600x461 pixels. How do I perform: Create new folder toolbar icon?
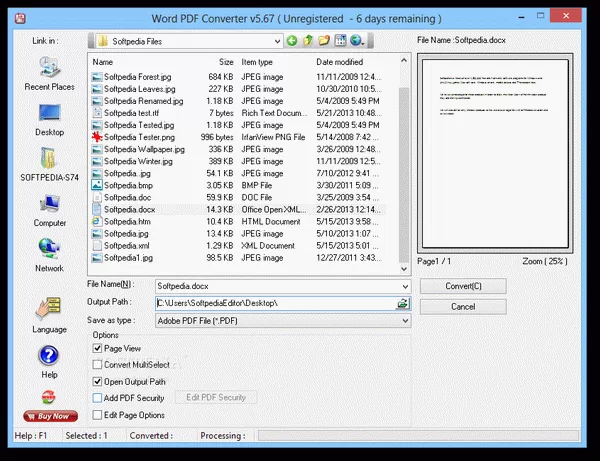click(x=324, y=41)
